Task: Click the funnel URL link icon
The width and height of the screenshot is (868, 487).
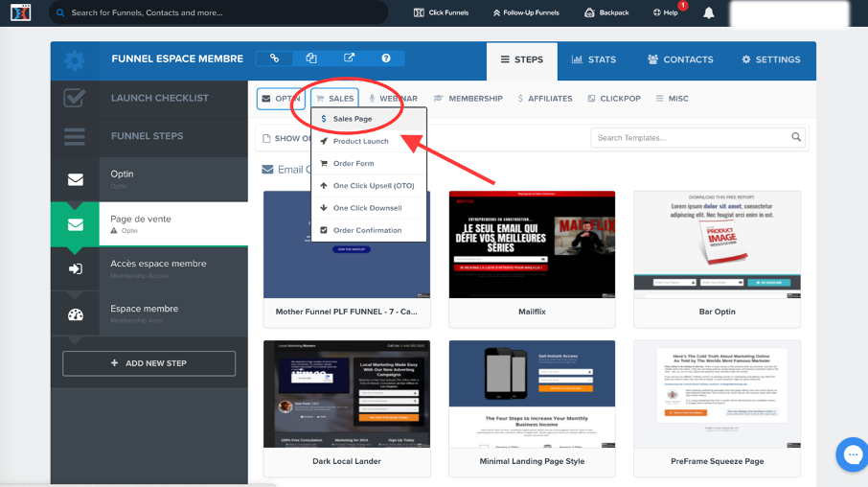Action: coord(275,58)
